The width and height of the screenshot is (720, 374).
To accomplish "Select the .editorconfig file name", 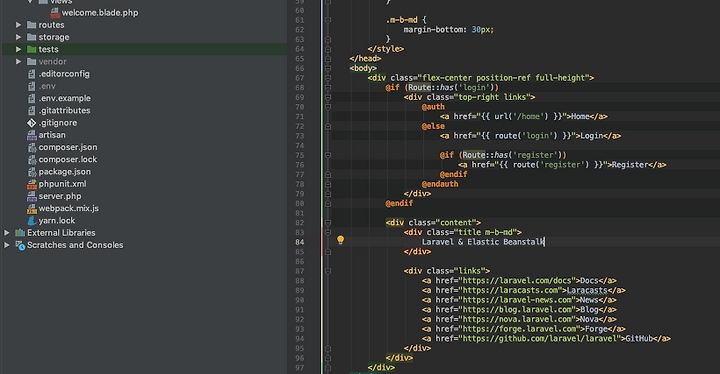I will coord(64,74).
